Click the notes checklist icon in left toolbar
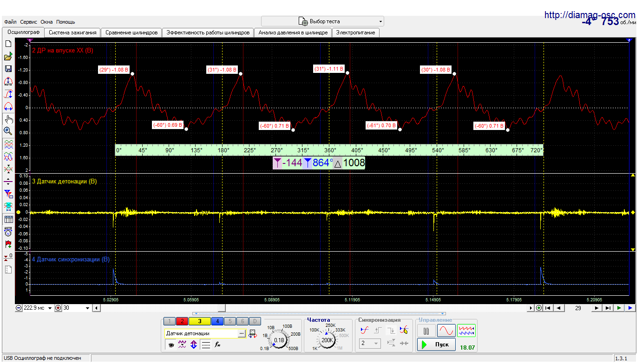Image resolution: width=642 pixels, height=364 pixels. 8,269
